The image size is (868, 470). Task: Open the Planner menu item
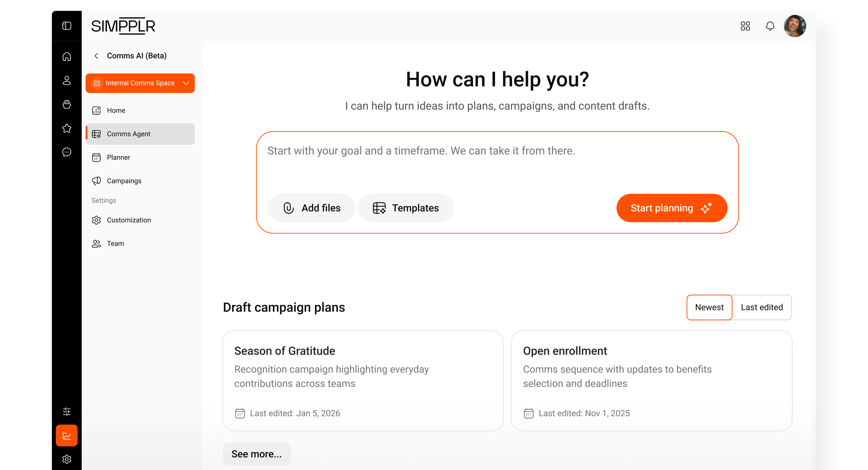[x=118, y=158]
